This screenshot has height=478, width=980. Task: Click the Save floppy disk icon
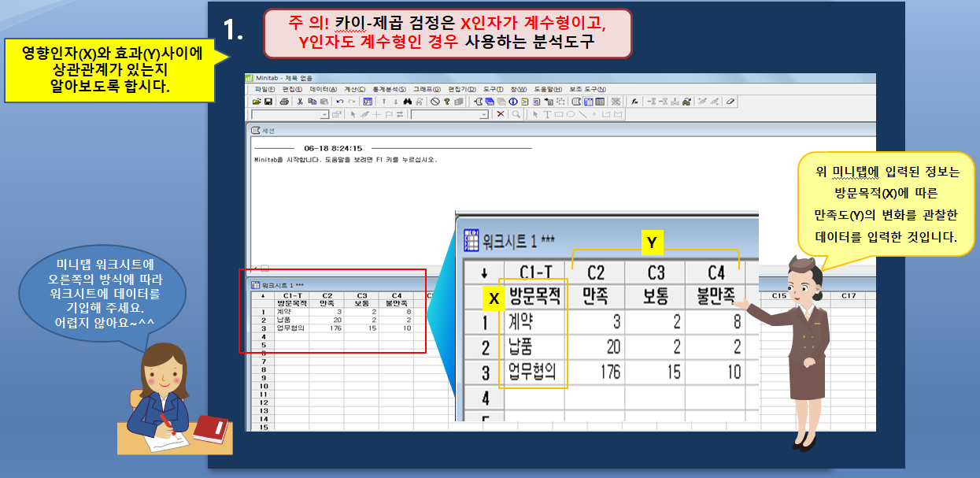tap(268, 102)
